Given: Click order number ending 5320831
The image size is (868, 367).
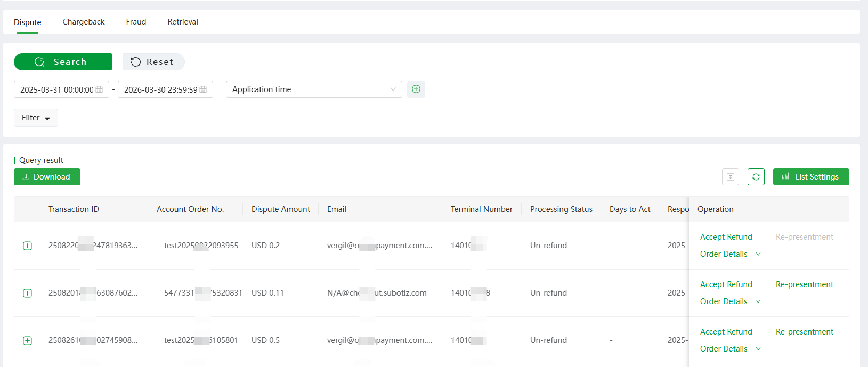Looking at the screenshot, I should [x=203, y=293].
